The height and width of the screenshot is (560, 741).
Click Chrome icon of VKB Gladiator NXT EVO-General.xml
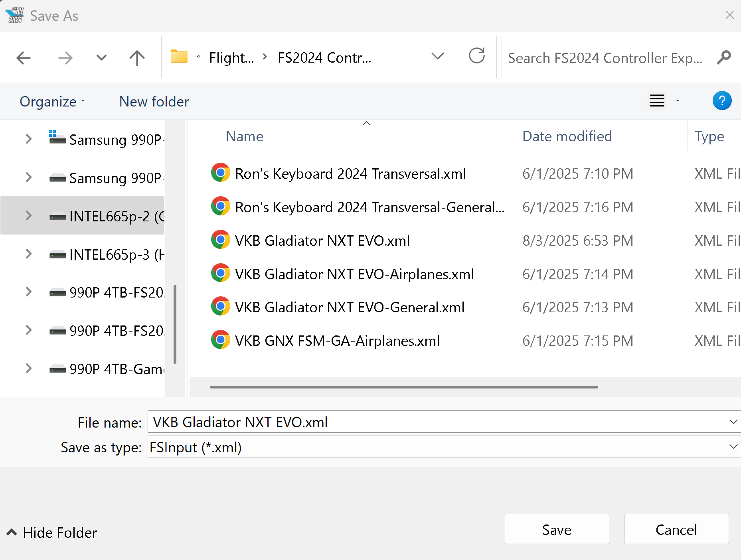tap(220, 306)
